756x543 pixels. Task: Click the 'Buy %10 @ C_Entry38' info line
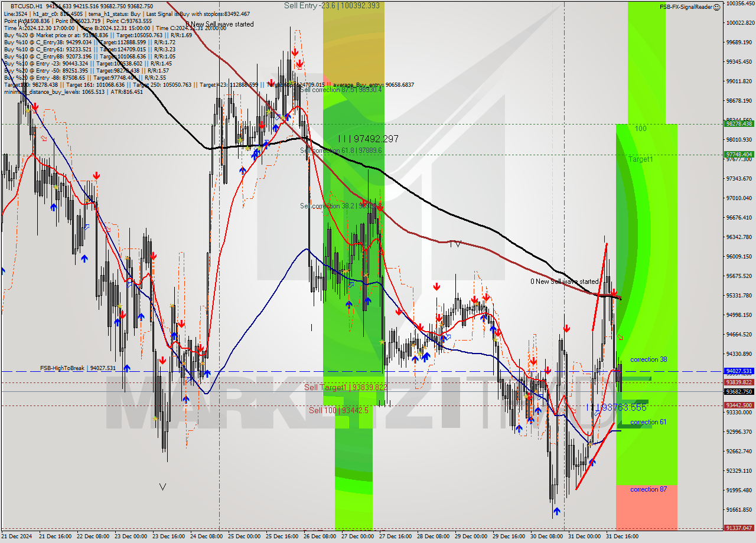click(89, 42)
